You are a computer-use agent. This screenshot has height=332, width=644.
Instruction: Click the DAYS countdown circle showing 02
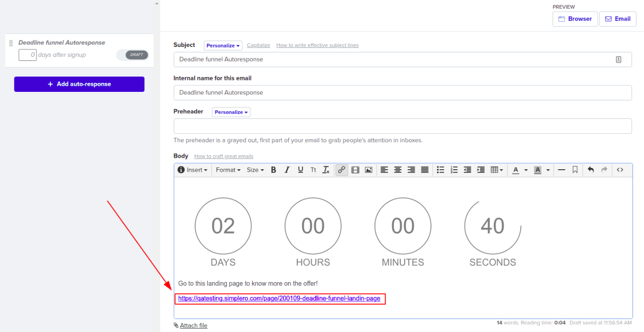[223, 226]
